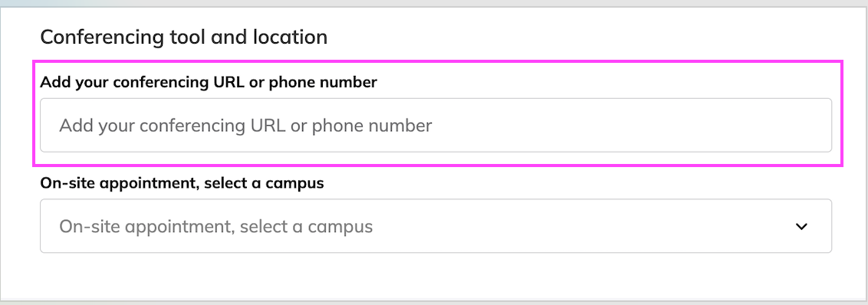The image size is (868, 305).
Task: Expand campus list via the chevron arrow
Action: point(801,226)
